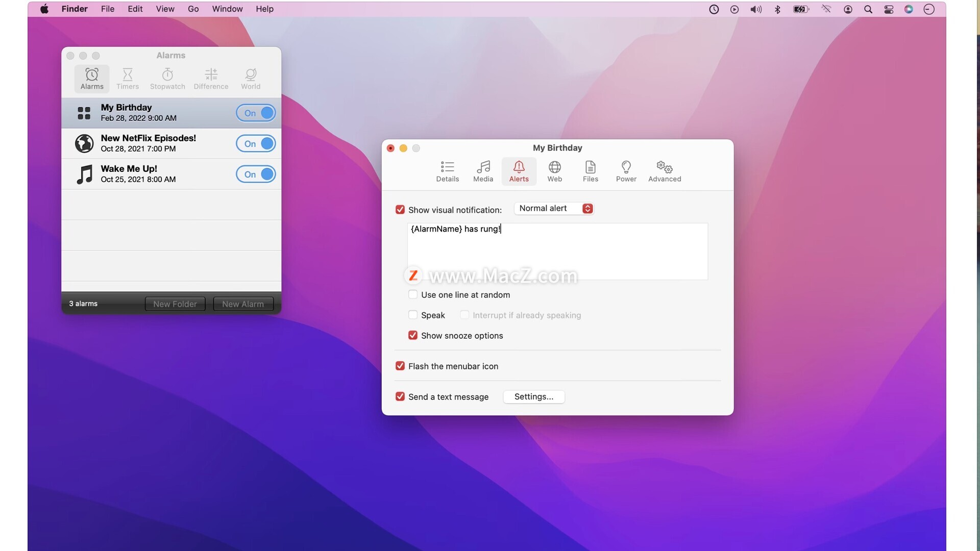Enable Use one line at random

413,294
